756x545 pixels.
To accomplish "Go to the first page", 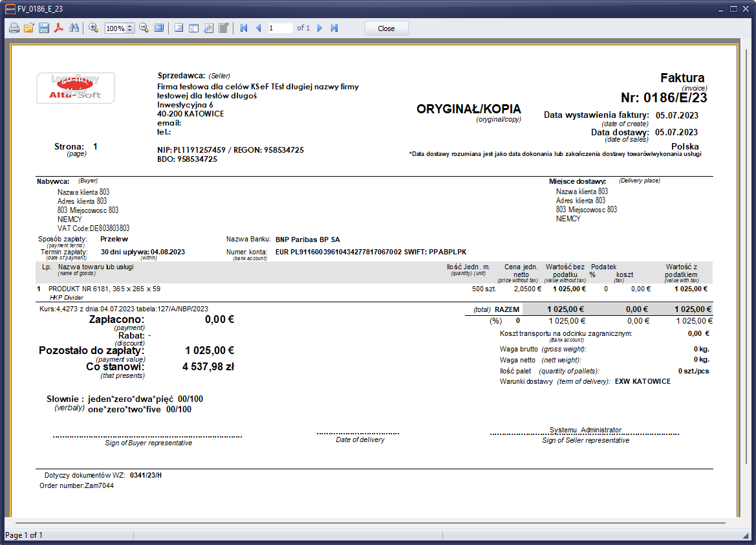I will (x=244, y=28).
